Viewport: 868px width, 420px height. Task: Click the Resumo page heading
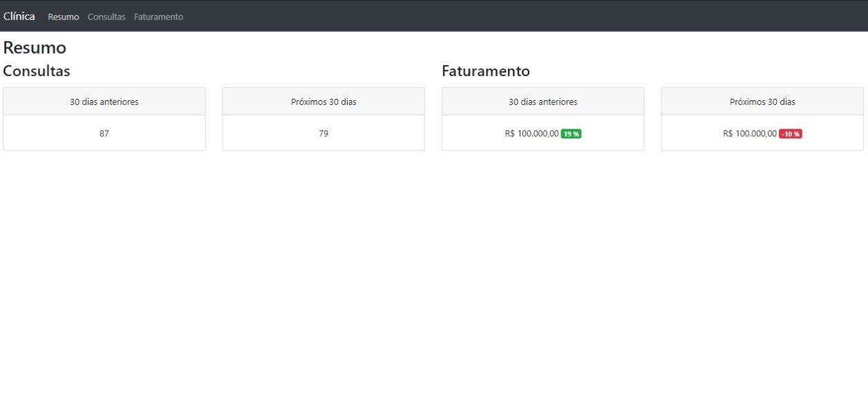click(x=34, y=48)
